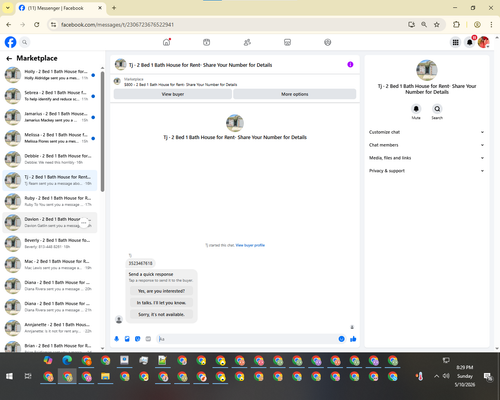
Task: Search in conversation magnifier icon
Action: 437,109
